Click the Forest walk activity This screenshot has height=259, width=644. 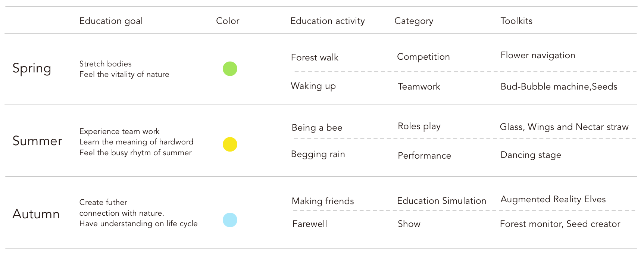click(x=315, y=57)
